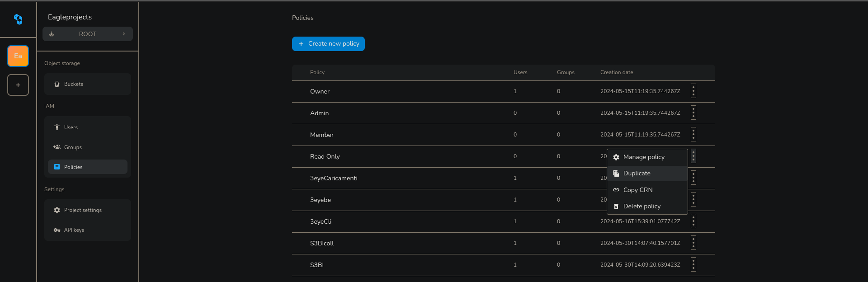Open API keys from the sidebar

[x=74, y=230]
